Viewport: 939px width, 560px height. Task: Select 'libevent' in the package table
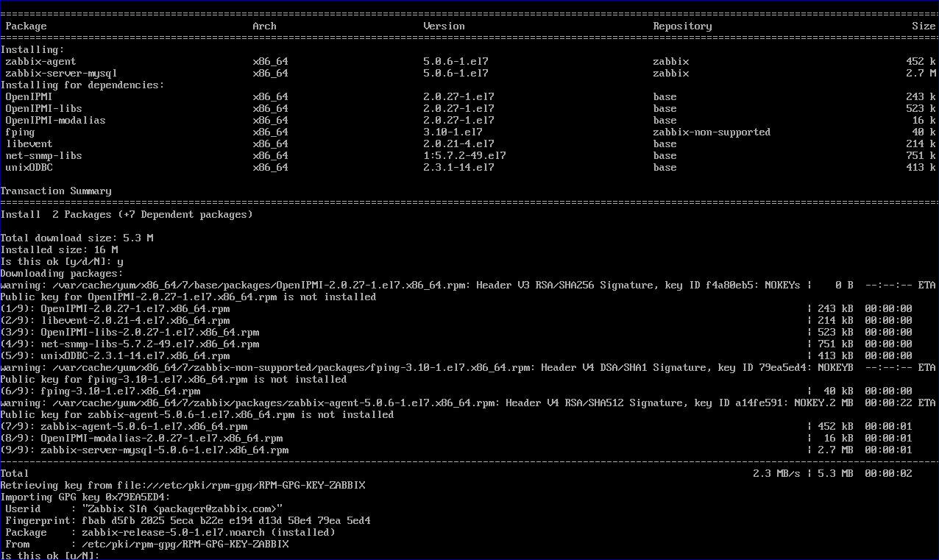(29, 144)
